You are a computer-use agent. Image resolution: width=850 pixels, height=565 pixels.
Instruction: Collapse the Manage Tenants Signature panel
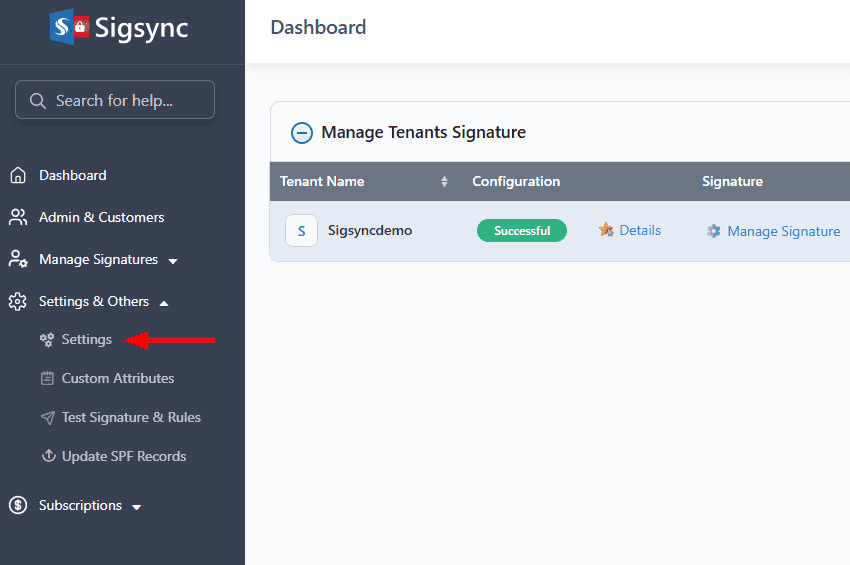pyautogui.click(x=301, y=133)
